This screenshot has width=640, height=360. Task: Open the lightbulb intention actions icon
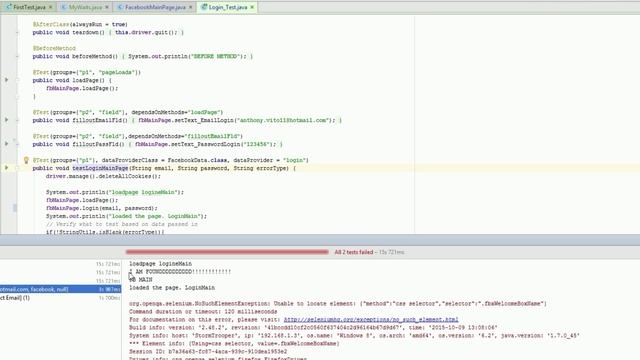coord(26,160)
